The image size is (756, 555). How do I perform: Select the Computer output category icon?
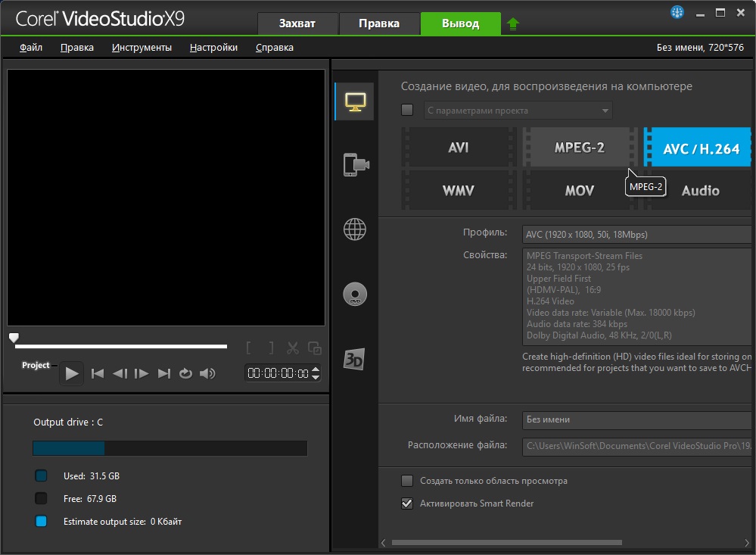coord(355,101)
